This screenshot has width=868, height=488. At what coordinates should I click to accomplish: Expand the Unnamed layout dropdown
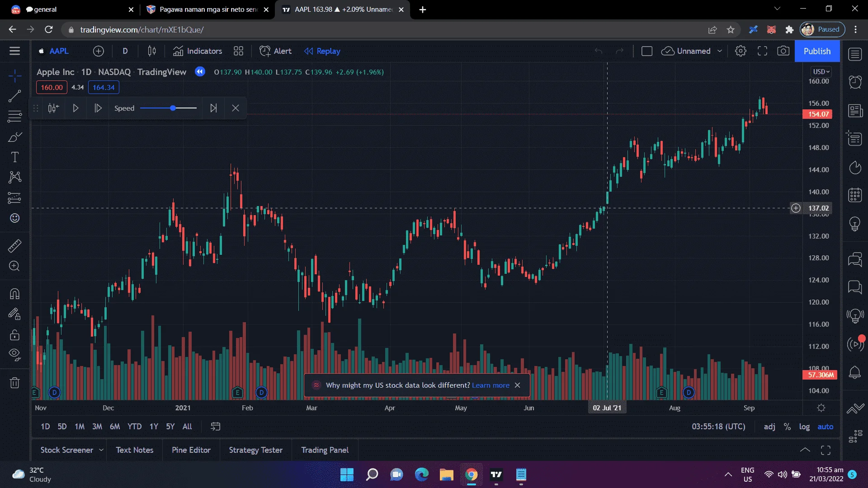click(720, 51)
